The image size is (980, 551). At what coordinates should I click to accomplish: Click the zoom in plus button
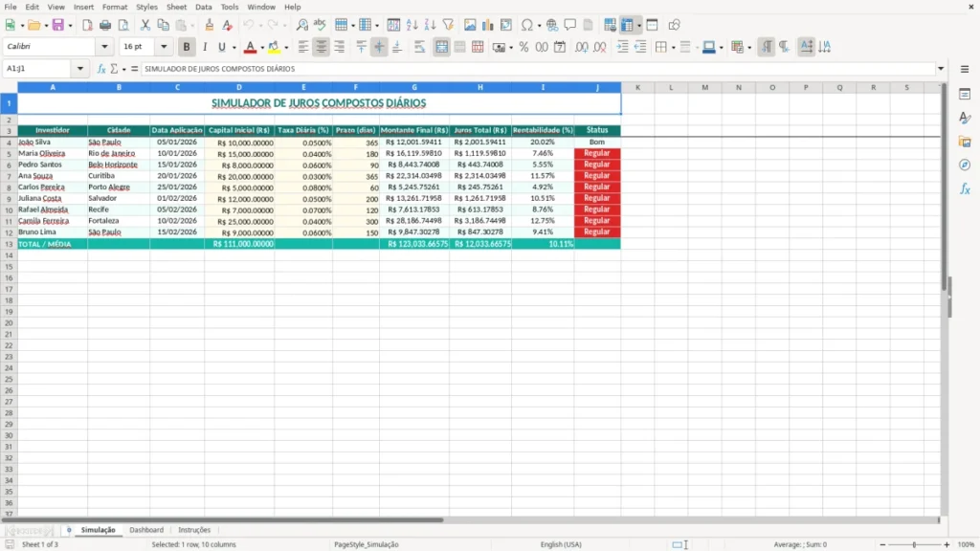tap(947, 544)
